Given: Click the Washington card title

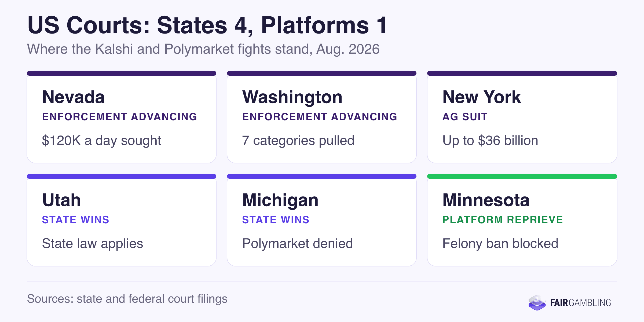Looking at the screenshot, I should [292, 97].
